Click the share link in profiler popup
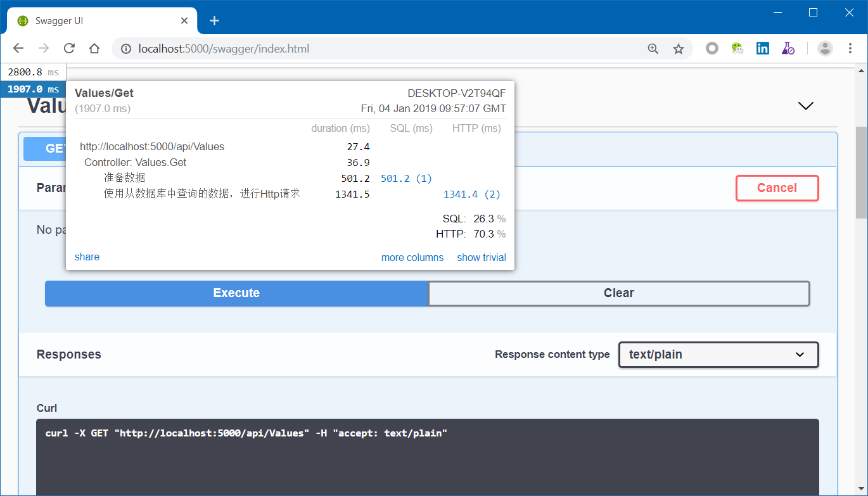868x496 pixels. click(x=87, y=257)
